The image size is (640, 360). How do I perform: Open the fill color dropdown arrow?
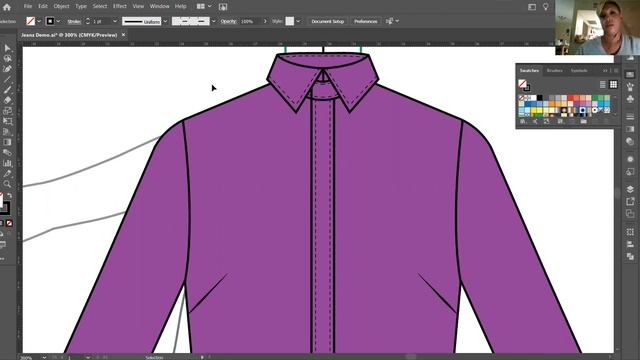tap(39, 21)
